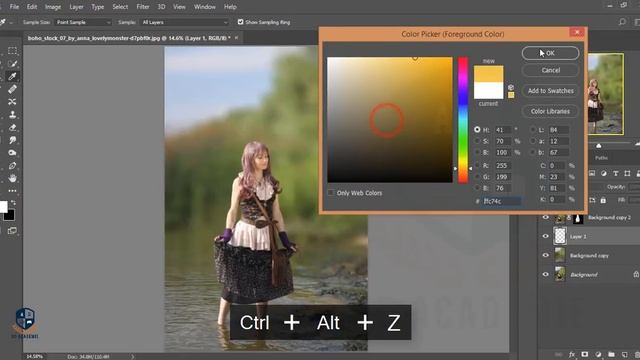This screenshot has width=640, height=360.
Task: Click Cancel in the Color Picker
Action: pyautogui.click(x=550, y=70)
